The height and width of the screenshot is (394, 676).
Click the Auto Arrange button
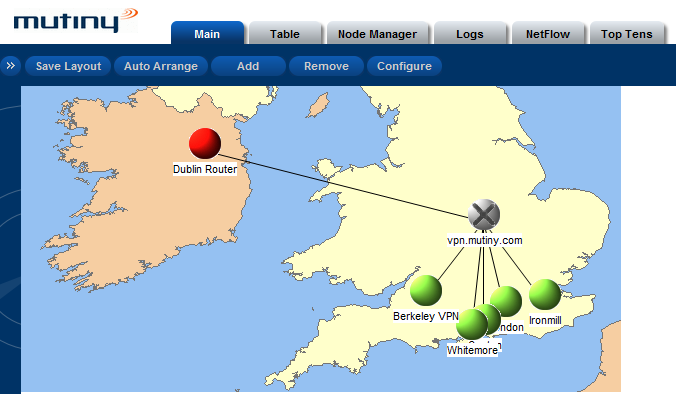coord(161,66)
